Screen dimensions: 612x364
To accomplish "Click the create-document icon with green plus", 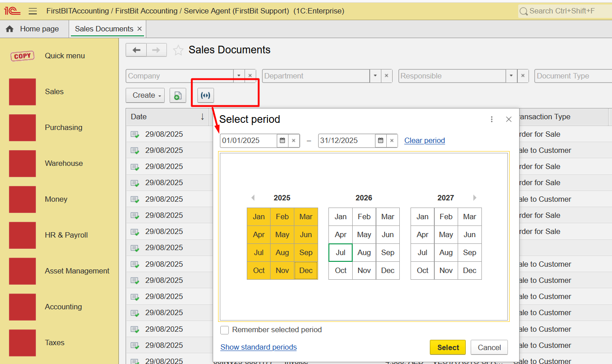I will (x=178, y=95).
